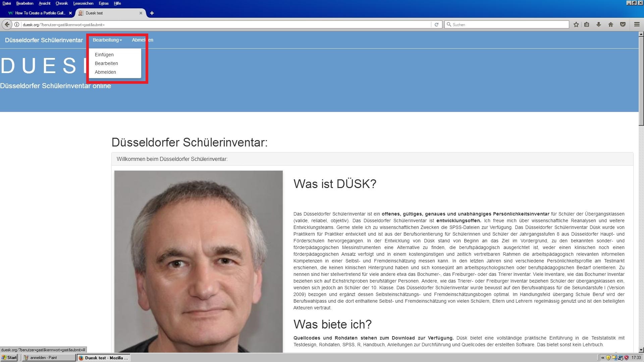Select Einfügen from the dropdown menu

pyautogui.click(x=104, y=55)
